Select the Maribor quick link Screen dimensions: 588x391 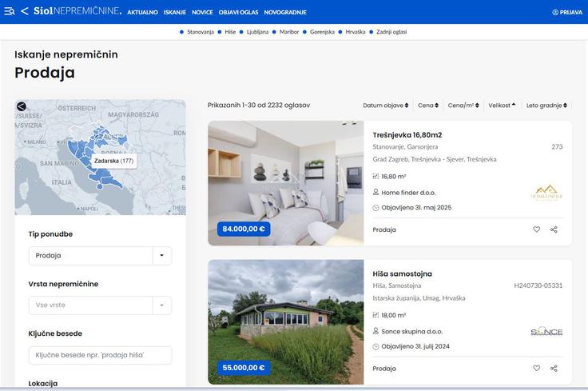289,32
